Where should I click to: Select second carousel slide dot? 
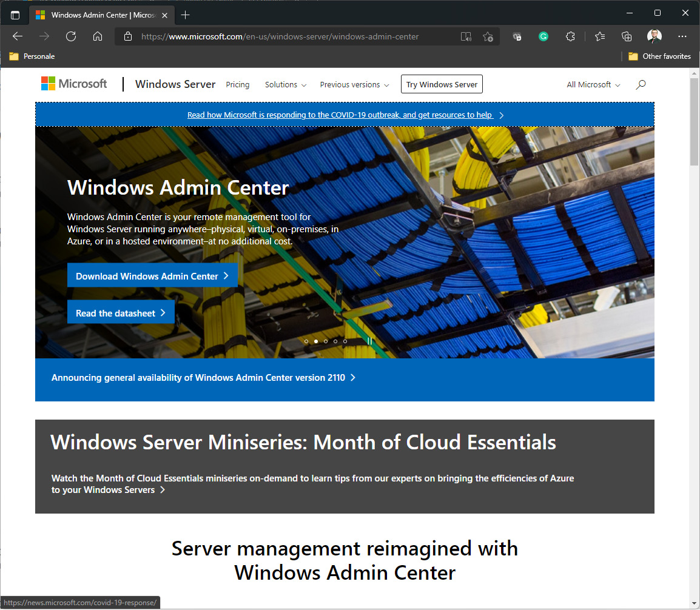316,341
